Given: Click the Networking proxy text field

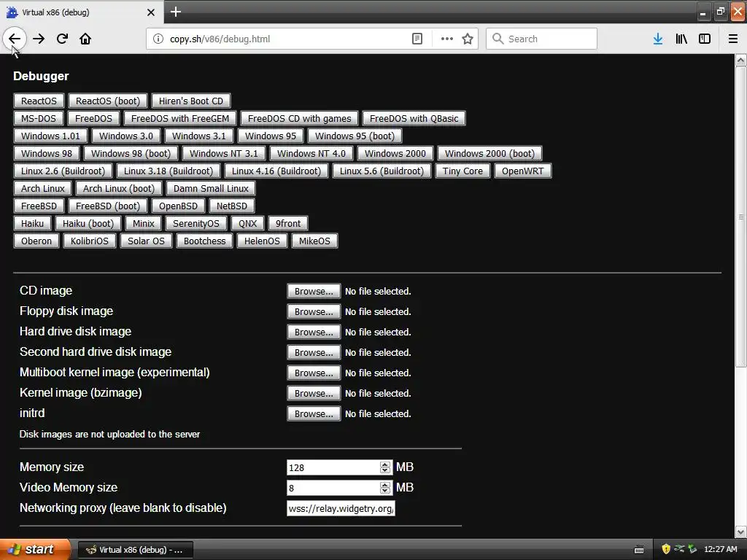Looking at the screenshot, I should point(341,508).
